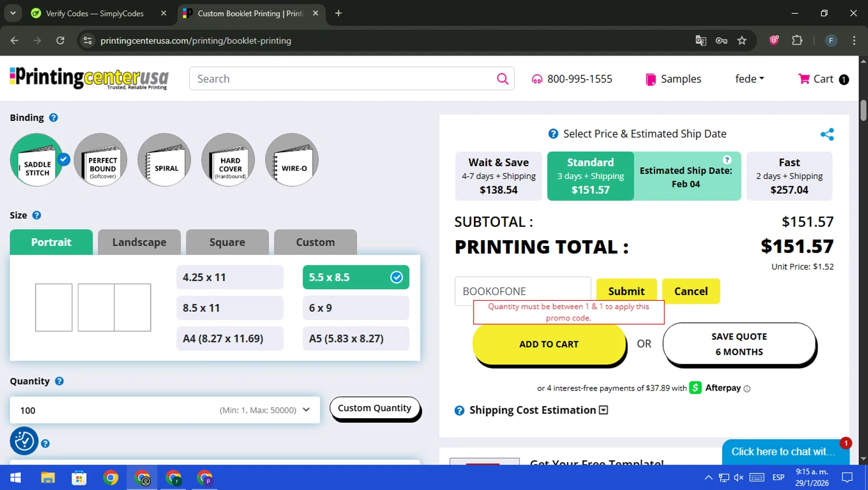868x490 pixels.
Task: Open the shopping cart icon
Action: 804,79
